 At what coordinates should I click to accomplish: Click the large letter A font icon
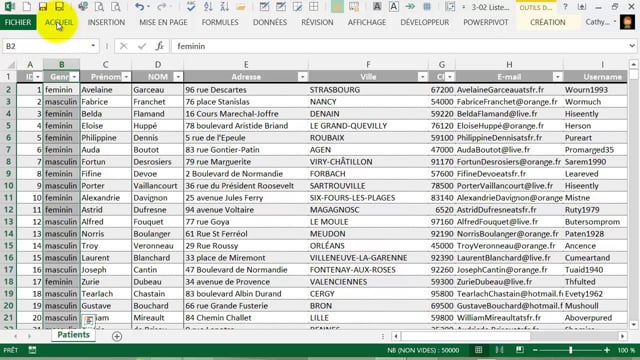pos(393,7)
